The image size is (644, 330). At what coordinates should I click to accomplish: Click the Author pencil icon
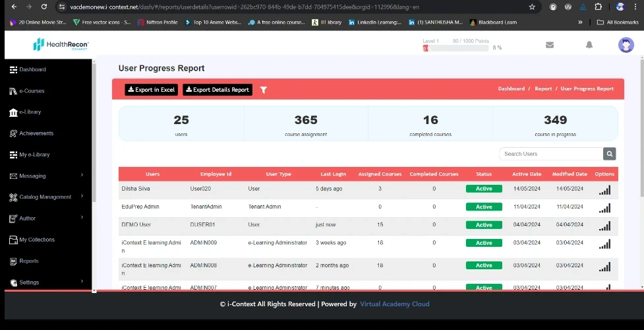[13, 218]
